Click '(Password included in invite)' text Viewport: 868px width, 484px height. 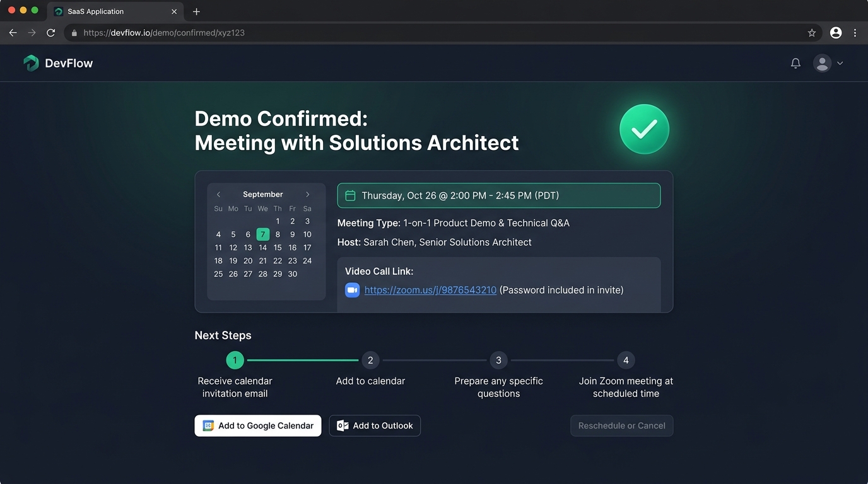(x=561, y=290)
